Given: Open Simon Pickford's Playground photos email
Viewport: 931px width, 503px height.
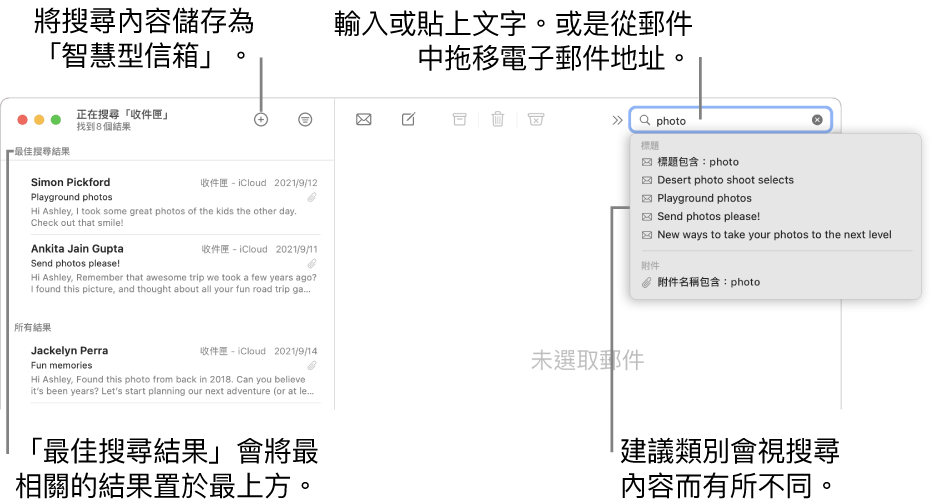Looking at the screenshot, I should pos(174,202).
